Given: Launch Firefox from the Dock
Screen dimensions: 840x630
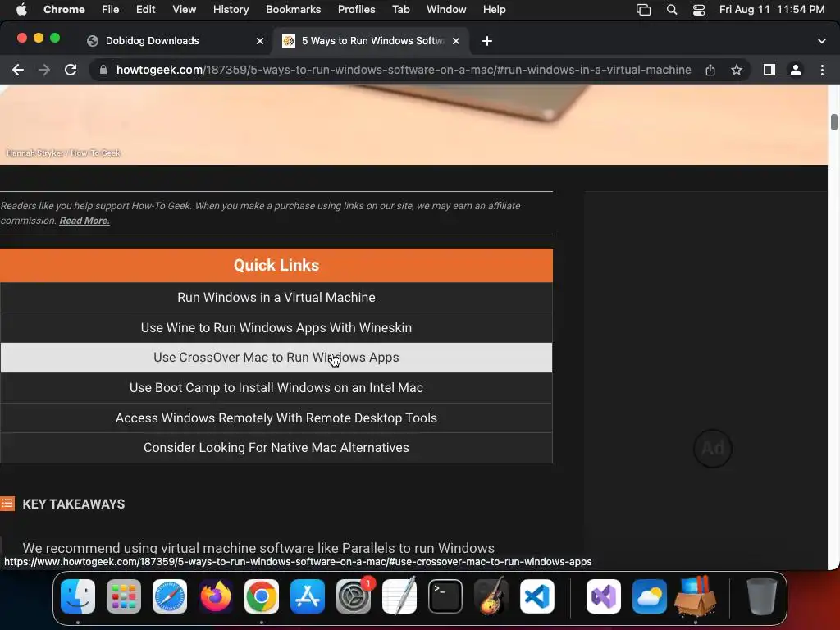Looking at the screenshot, I should click(x=216, y=596).
